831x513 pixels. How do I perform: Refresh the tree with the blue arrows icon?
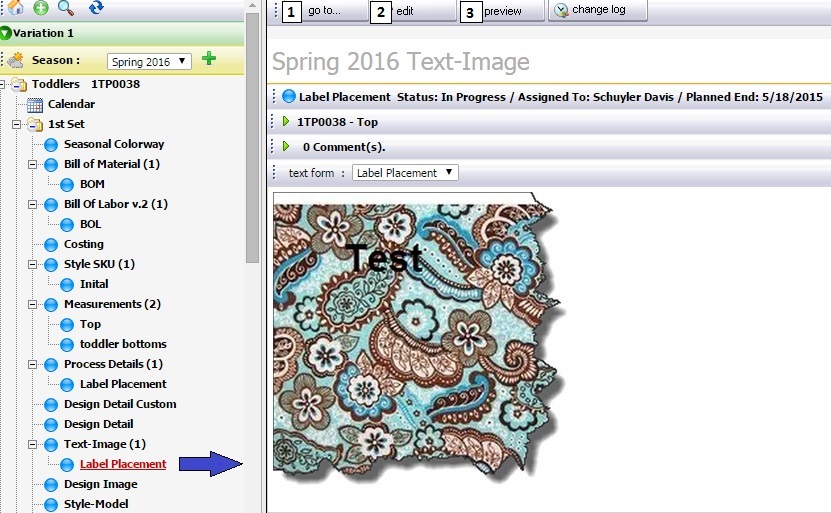pos(96,7)
